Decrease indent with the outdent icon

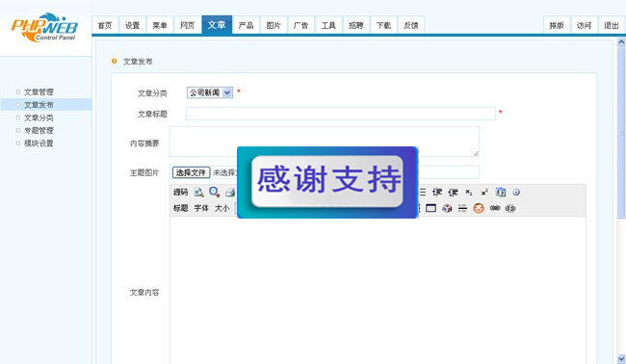(454, 193)
